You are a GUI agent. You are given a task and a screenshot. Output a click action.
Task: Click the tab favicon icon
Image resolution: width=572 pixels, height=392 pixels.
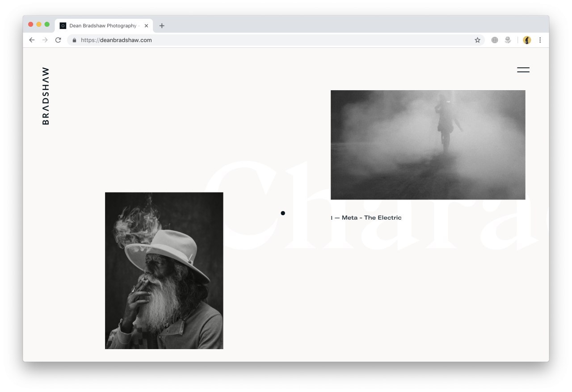tap(63, 26)
